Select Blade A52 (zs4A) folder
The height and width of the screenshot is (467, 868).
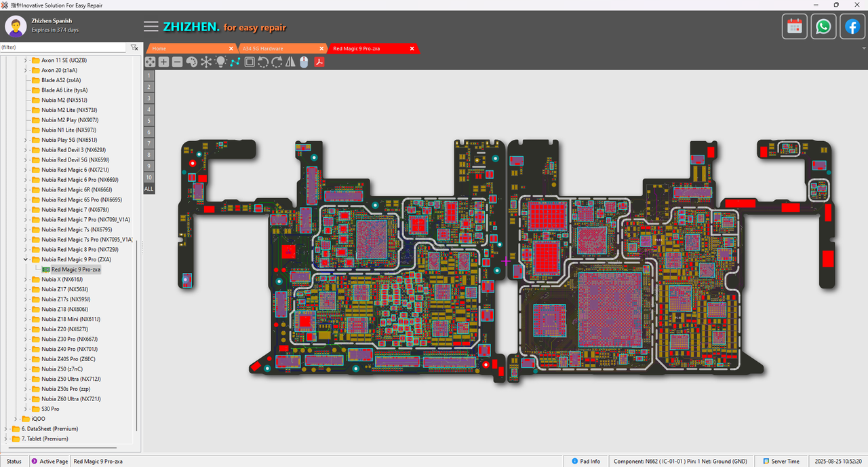(60, 80)
